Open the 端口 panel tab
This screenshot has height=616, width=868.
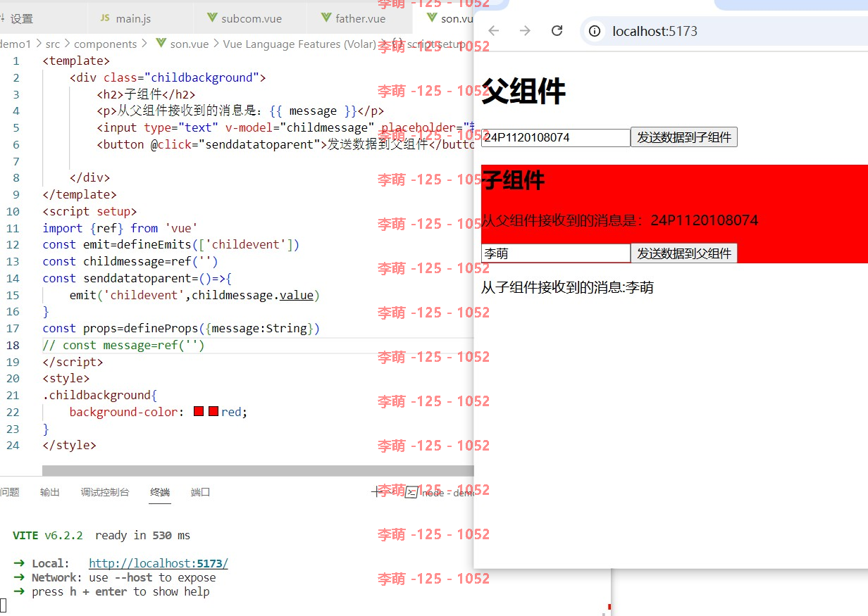pos(201,492)
